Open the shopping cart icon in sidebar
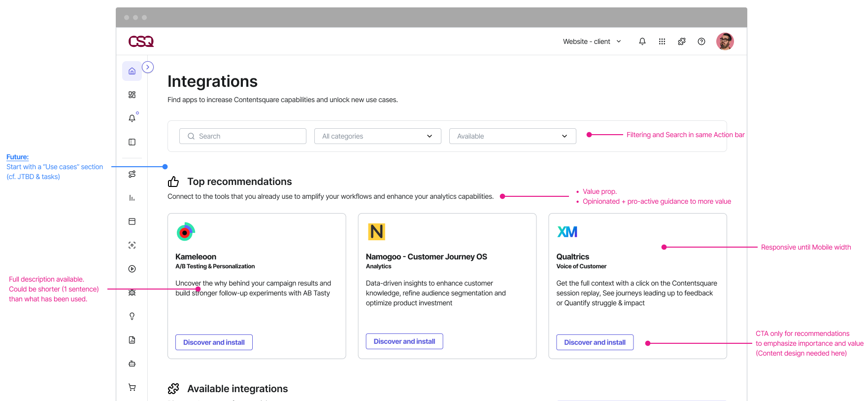 (x=132, y=387)
